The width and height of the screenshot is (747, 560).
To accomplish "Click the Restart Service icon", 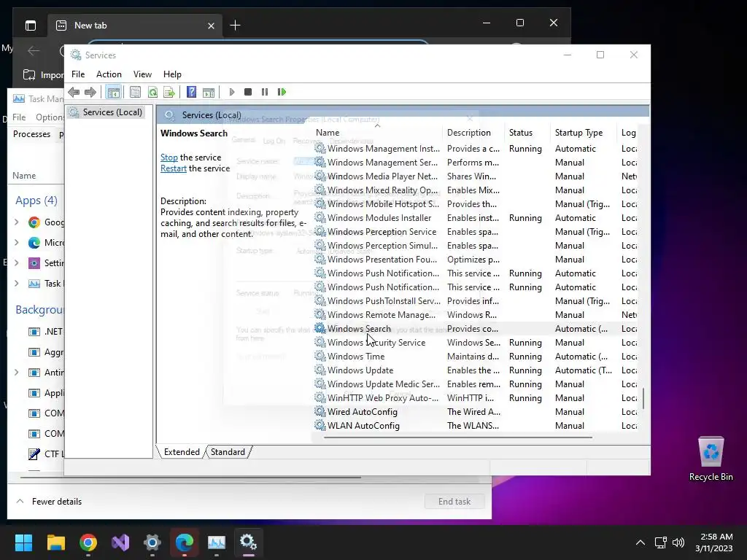I will 282,92.
